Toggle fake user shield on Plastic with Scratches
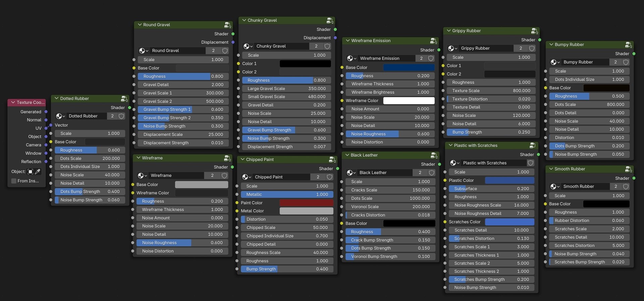Viewport: 644px width, 301px height. click(531, 163)
